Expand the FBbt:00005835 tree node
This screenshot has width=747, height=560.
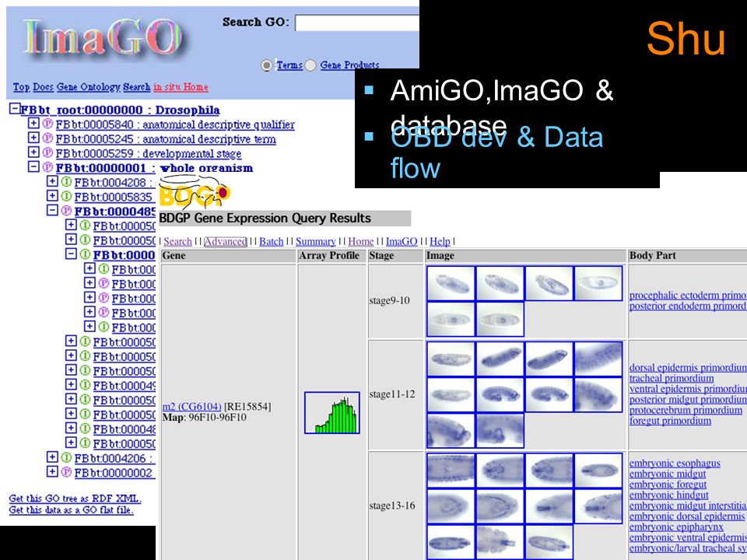coord(52,195)
